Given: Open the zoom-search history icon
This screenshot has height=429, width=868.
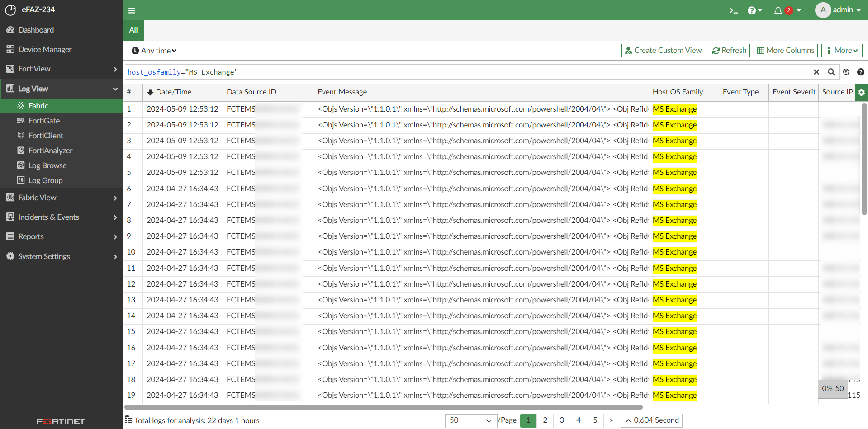Looking at the screenshot, I should (x=846, y=72).
